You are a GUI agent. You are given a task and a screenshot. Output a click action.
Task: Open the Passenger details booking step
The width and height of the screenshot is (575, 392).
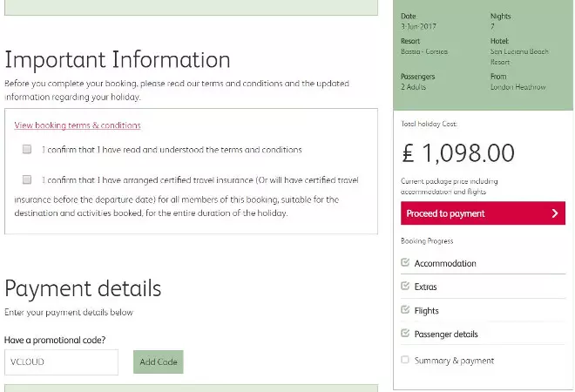coord(446,334)
